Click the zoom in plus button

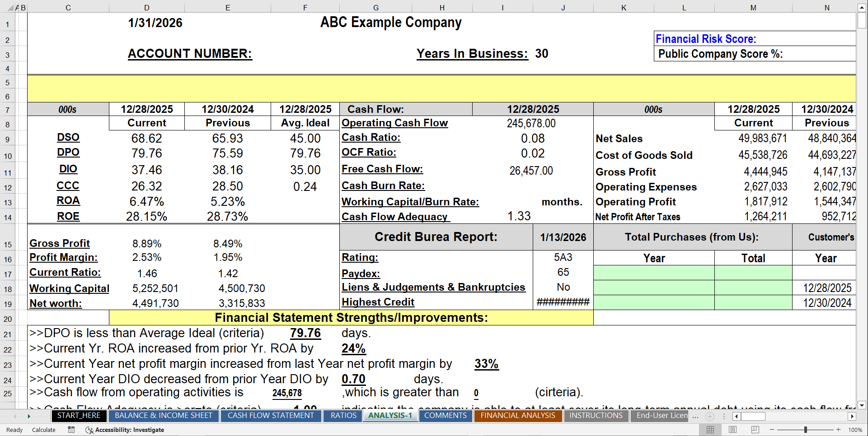click(839, 430)
